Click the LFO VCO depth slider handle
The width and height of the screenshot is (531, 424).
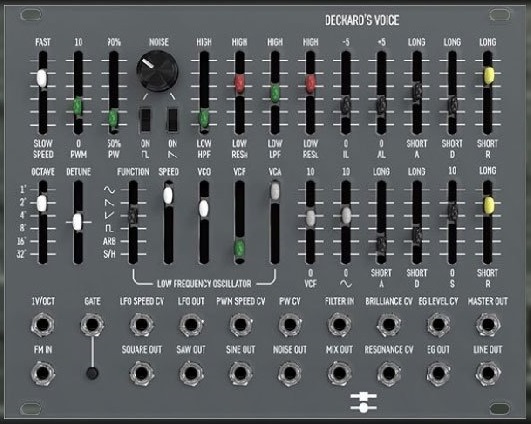tap(204, 208)
